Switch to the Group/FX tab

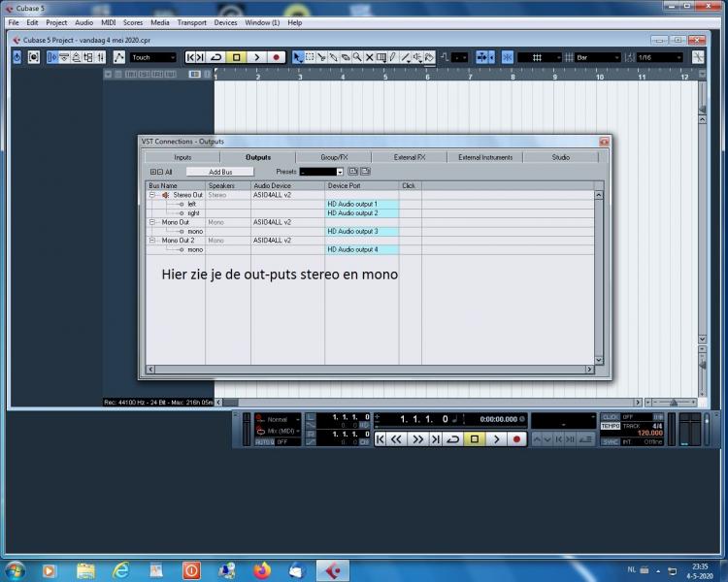[x=334, y=157]
